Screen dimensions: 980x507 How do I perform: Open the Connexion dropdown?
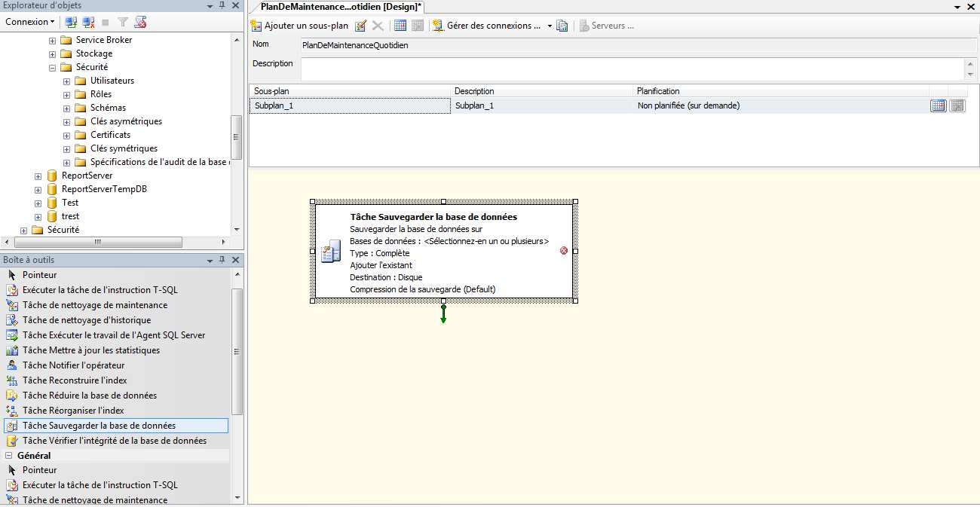coord(29,22)
